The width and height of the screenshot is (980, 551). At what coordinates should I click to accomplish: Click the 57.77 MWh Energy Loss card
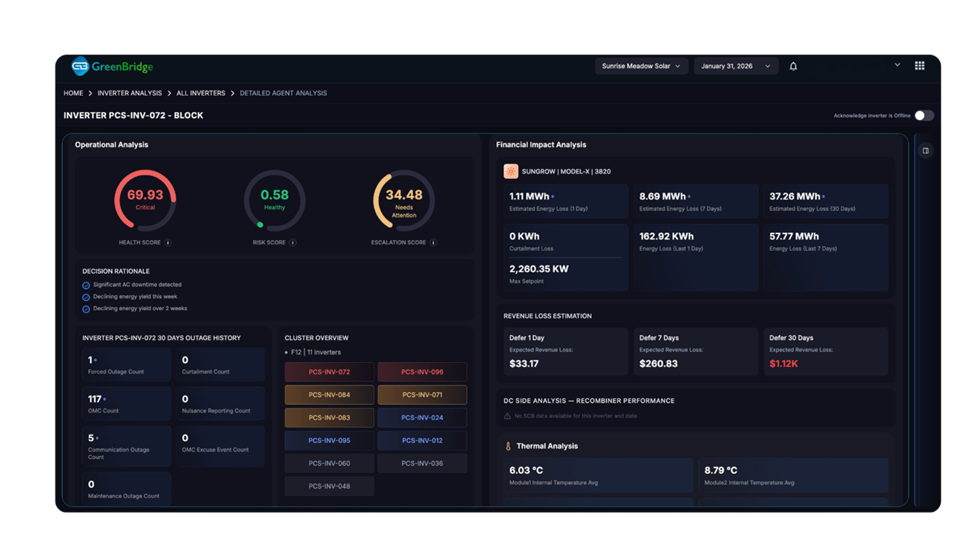point(826,258)
